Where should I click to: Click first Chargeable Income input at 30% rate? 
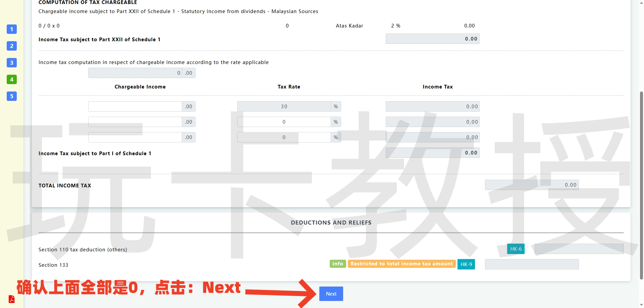tap(135, 107)
